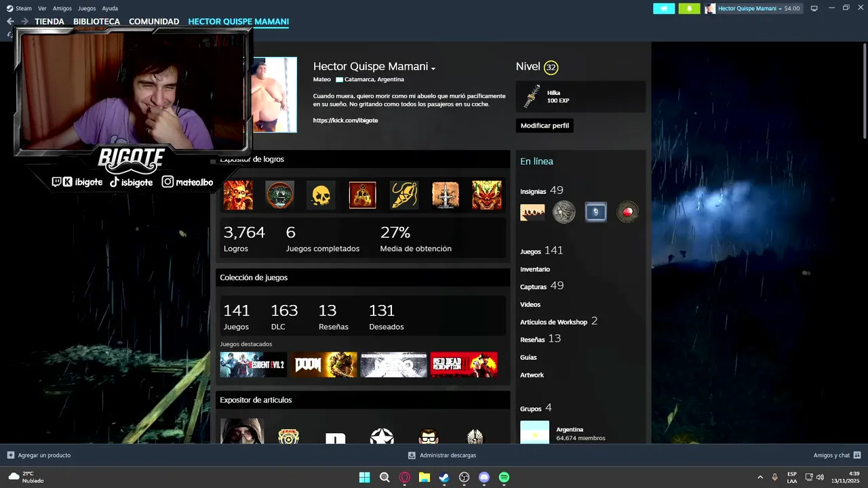
Task: Click the back navigation arrow
Action: click(10, 22)
